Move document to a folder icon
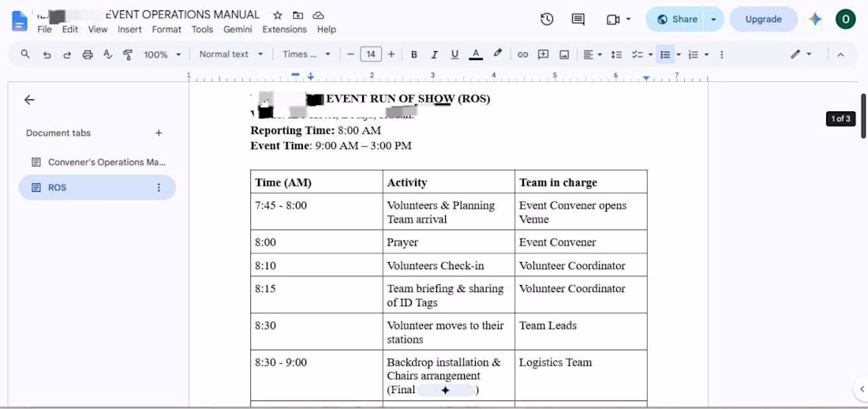The width and height of the screenshot is (868, 409). (x=297, y=15)
